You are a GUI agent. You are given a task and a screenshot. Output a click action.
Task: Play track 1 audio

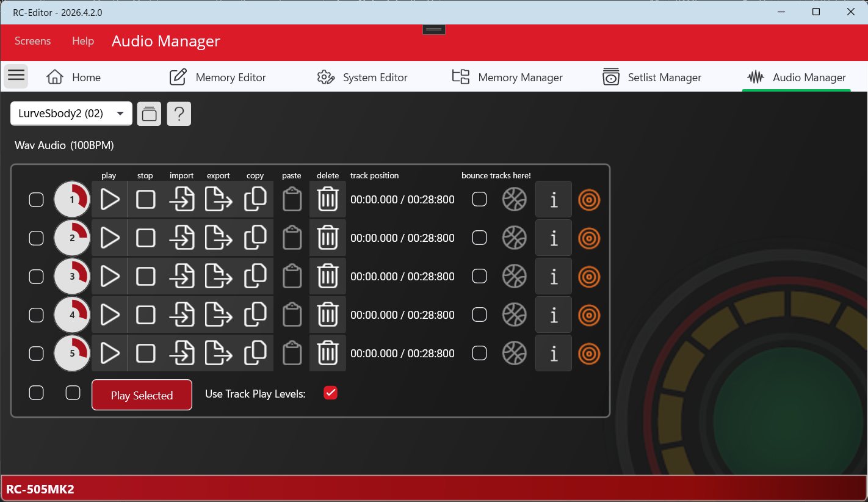(110, 199)
